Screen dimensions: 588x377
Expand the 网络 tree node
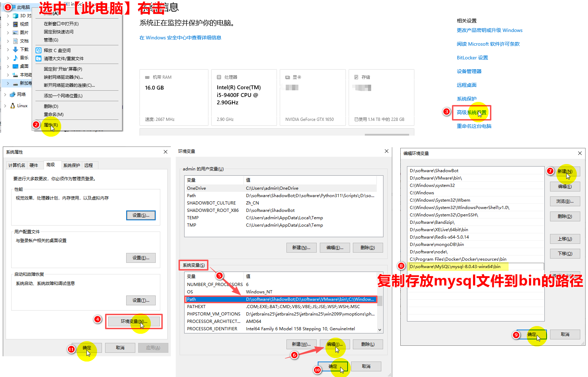[x=5, y=95]
